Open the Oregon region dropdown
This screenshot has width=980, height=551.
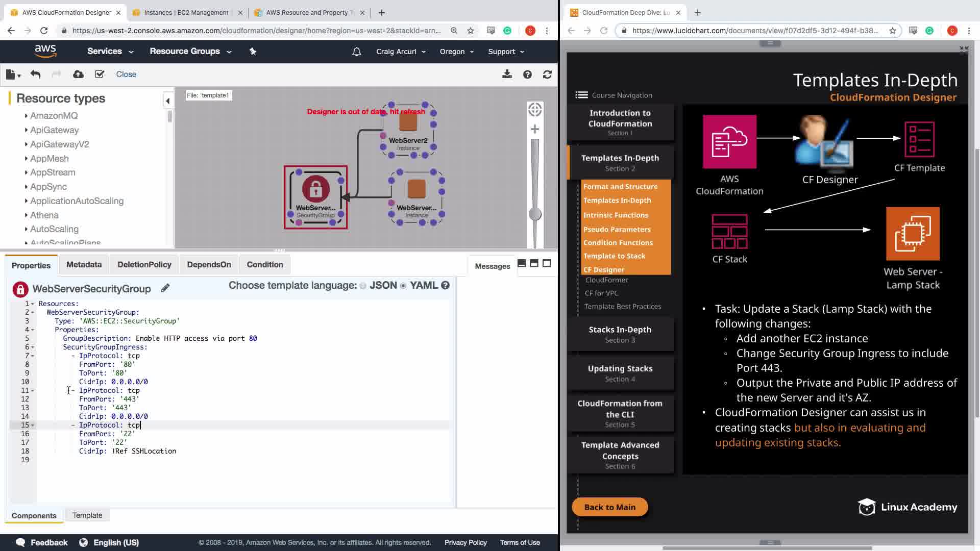click(457, 52)
